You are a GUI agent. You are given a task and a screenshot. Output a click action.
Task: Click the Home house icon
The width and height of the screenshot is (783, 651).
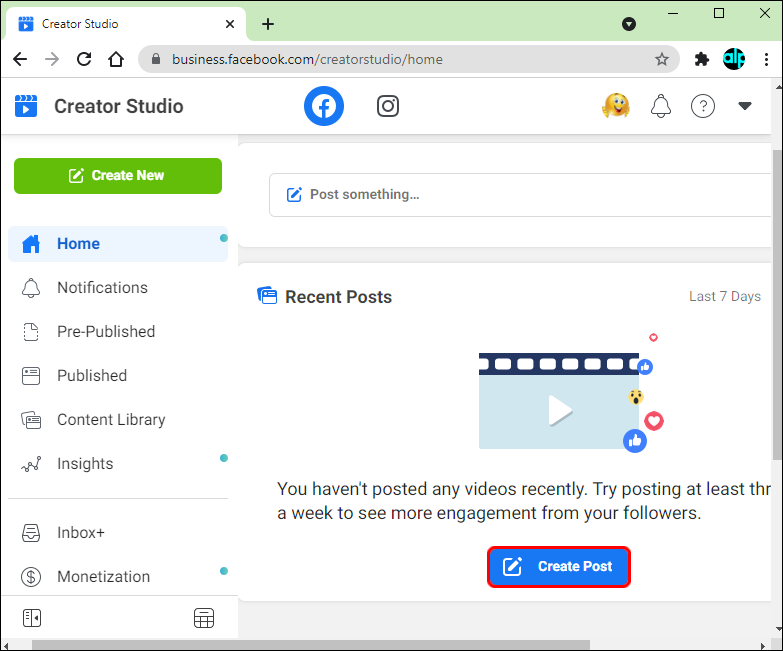click(31, 244)
